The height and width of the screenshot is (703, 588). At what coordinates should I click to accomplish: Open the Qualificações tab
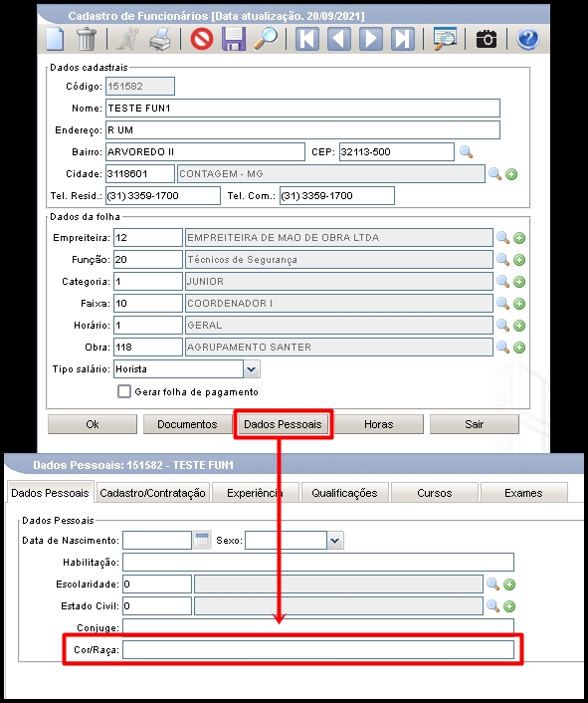pyautogui.click(x=344, y=493)
